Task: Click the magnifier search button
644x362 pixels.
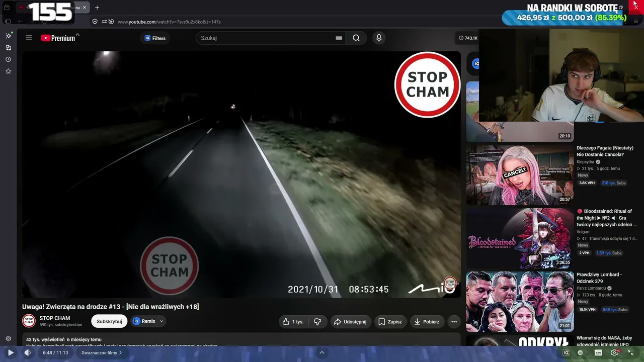Action: [356, 38]
